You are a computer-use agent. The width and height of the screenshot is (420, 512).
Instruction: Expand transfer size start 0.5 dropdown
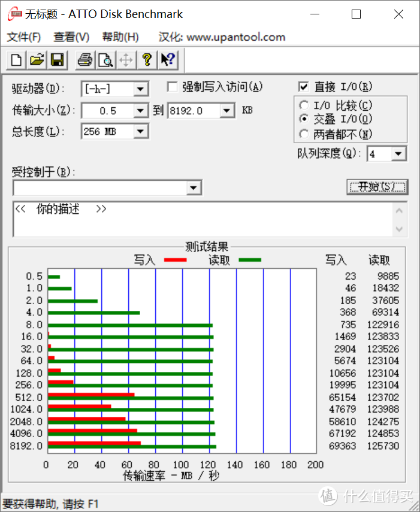(140, 111)
